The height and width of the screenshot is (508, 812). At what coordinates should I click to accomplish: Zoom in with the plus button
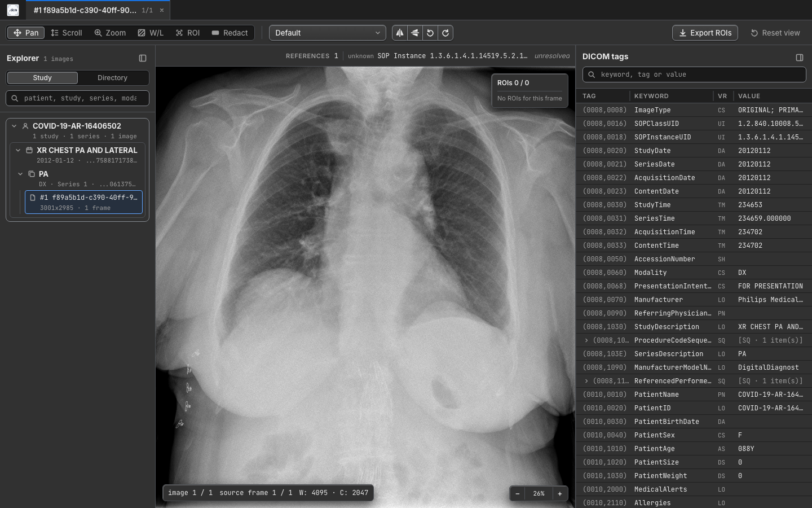[560, 493]
